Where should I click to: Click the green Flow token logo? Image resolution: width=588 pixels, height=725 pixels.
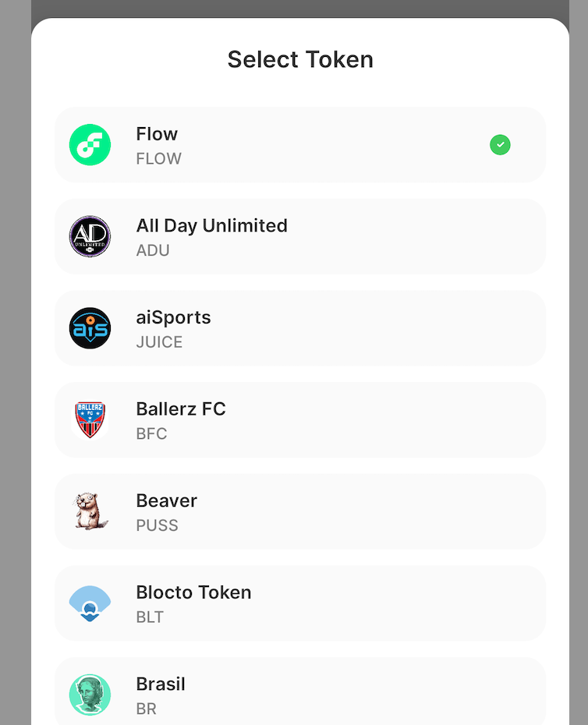coord(90,145)
